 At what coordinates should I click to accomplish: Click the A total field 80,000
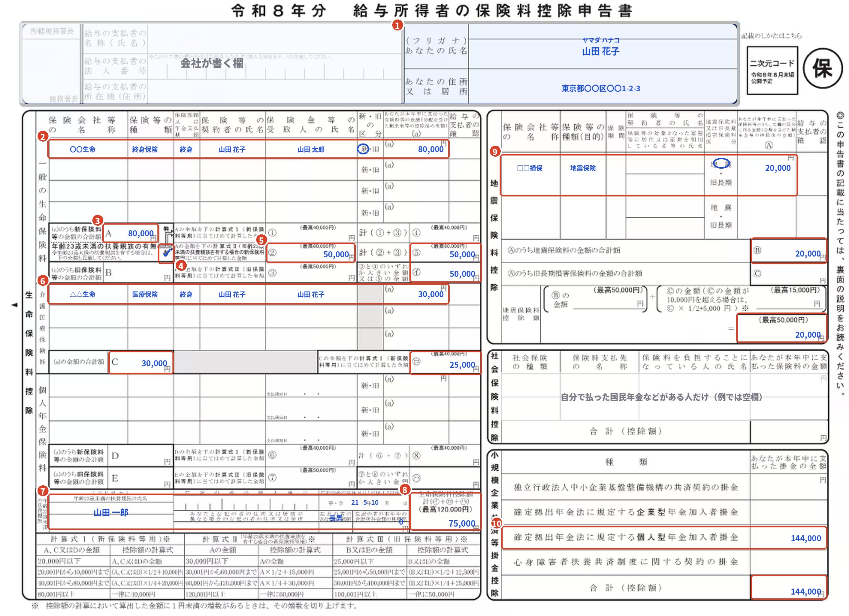coord(131,233)
